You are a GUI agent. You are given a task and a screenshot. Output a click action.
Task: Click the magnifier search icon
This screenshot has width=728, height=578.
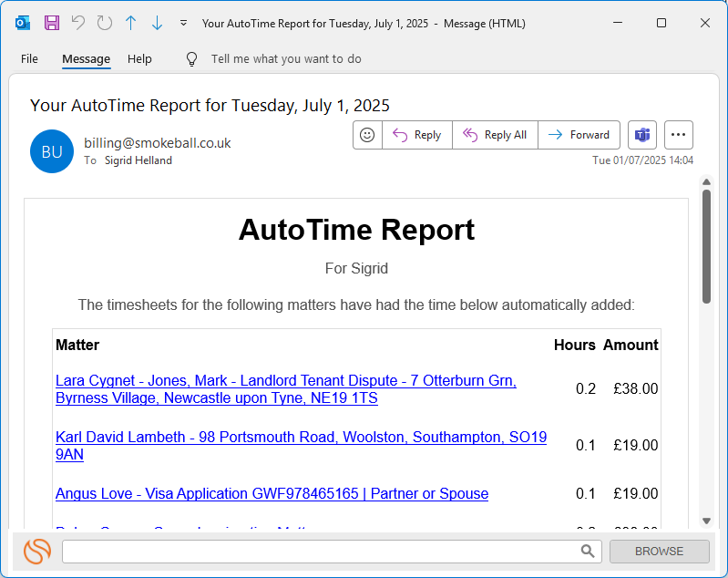point(588,551)
